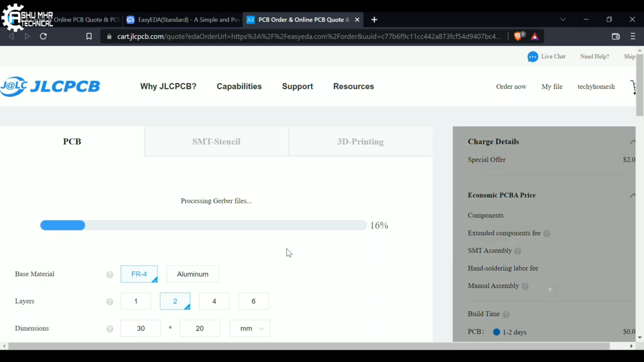This screenshot has width=644, height=362.
Task: Switch to the SMT-Stencil tab
Action: tap(216, 141)
